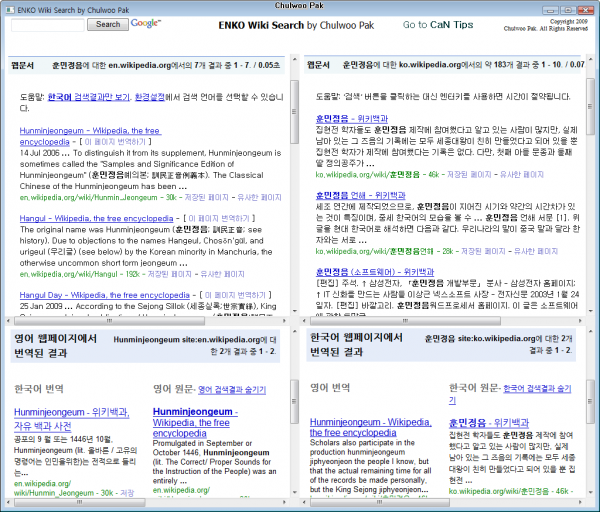Close the ENKO Wiki Search window

click(586, 10)
